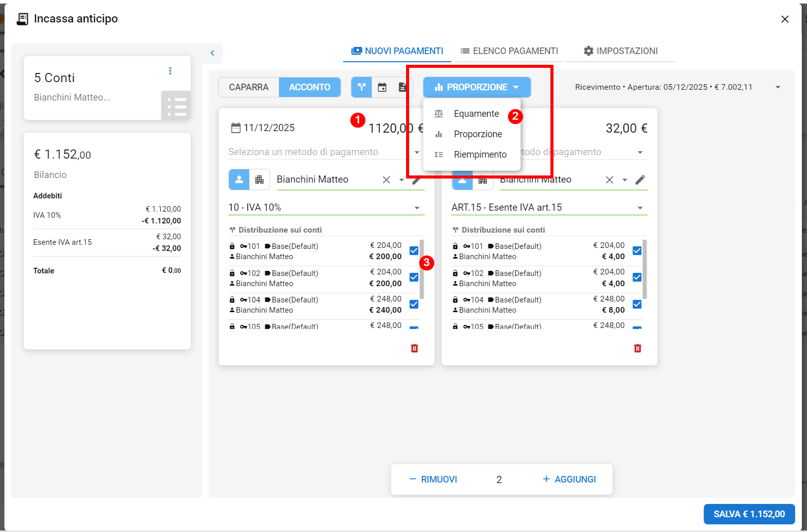
Task: Click AGGIUNGI to add a payment
Action: [x=569, y=479]
